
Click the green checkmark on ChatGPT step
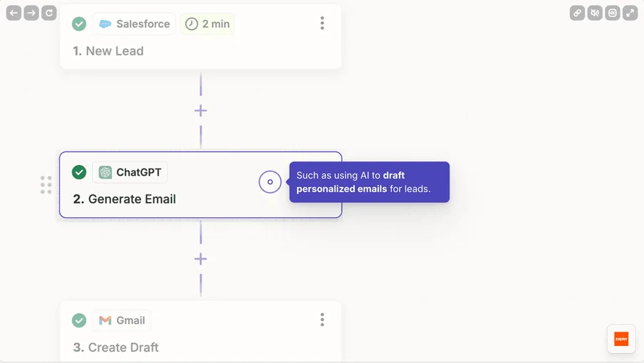pos(79,172)
